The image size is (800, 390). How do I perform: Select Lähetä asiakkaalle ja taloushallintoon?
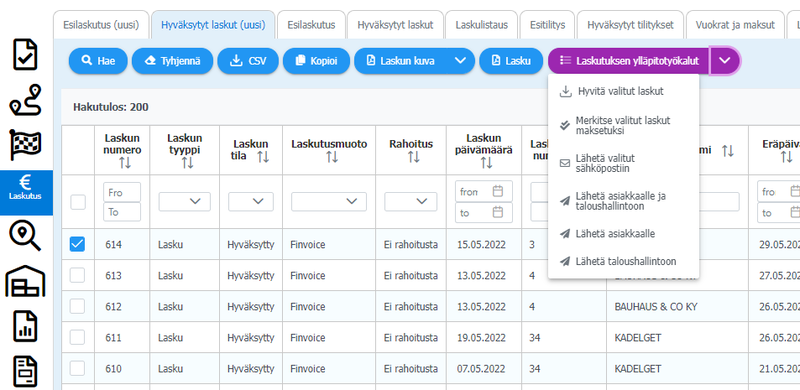[x=623, y=201]
